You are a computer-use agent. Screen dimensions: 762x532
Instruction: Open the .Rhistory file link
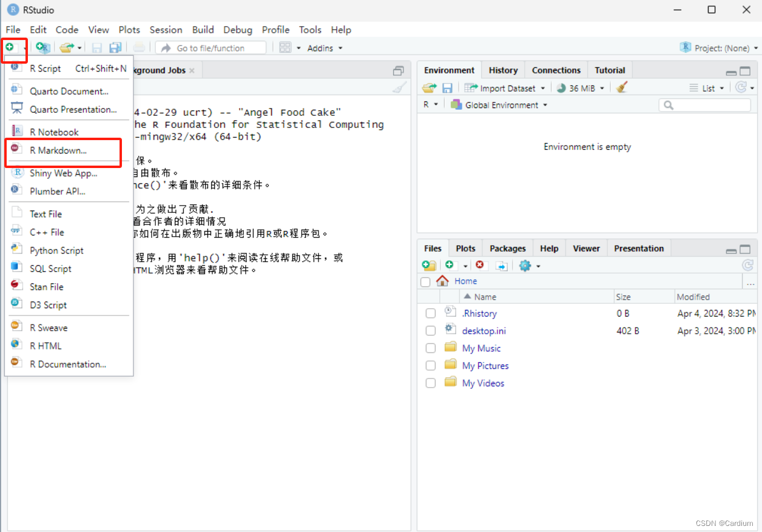coord(479,314)
